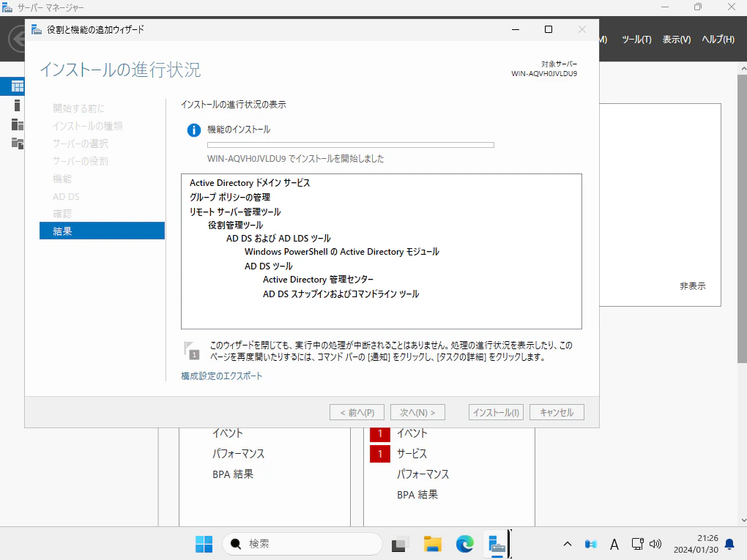This screenshot has width=747, height=560.
Task: Click the installation progress bar
Action: 351,145
